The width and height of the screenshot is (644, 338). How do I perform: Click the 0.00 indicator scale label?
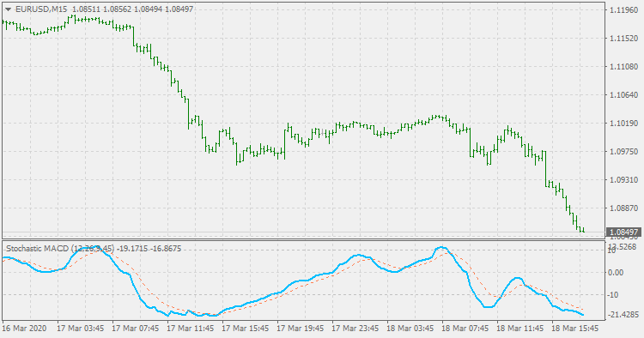click(616, 272)
